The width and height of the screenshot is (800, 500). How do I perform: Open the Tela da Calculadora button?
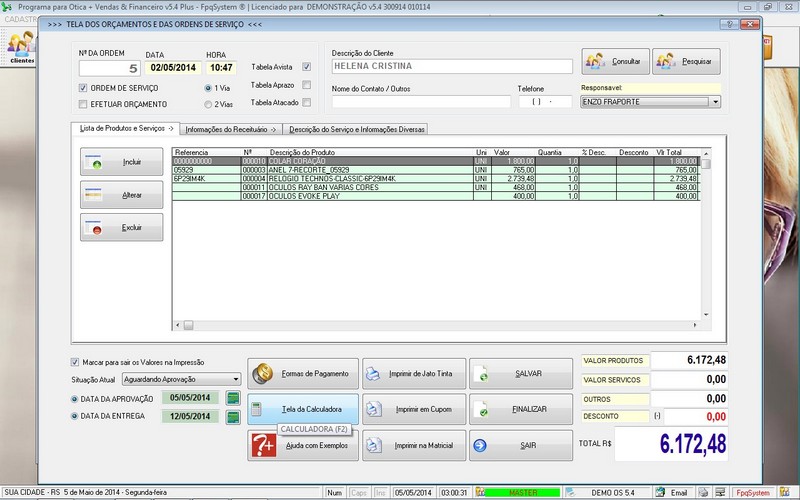click(x=301, y=410)
